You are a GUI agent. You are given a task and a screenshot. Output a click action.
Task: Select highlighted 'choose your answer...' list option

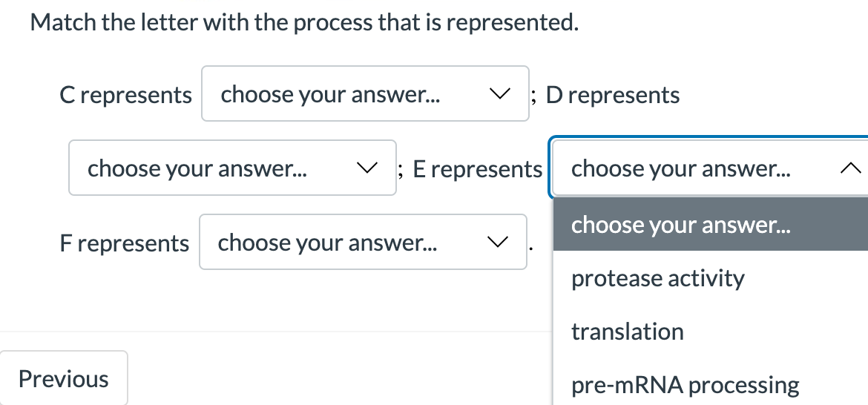(680, 225)
